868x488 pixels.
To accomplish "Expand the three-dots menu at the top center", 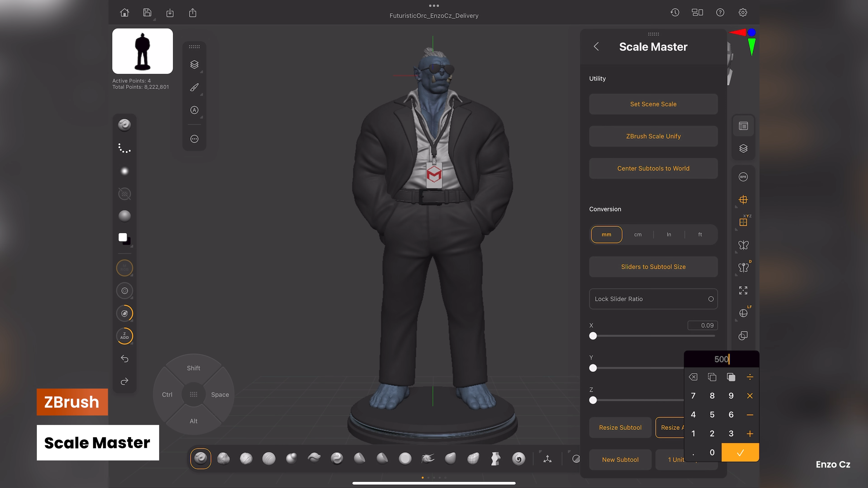I will pyautogui.click(x=434, y=6).
